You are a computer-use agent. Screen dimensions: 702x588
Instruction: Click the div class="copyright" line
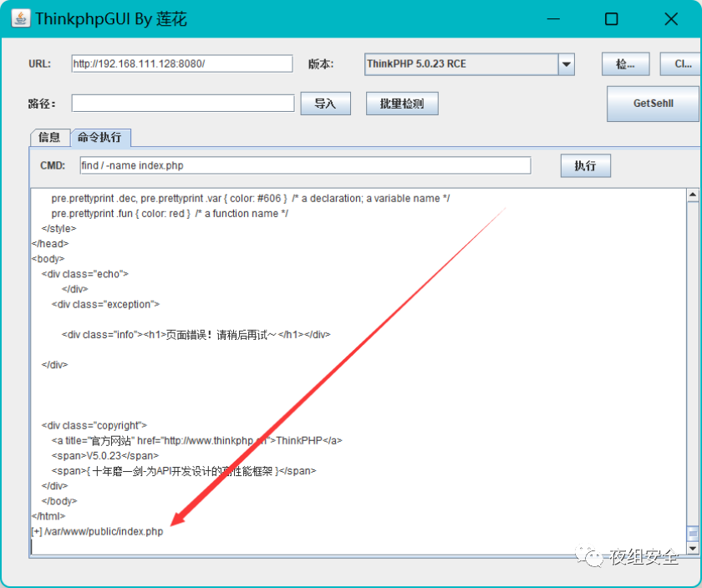(x=94, y=425)
